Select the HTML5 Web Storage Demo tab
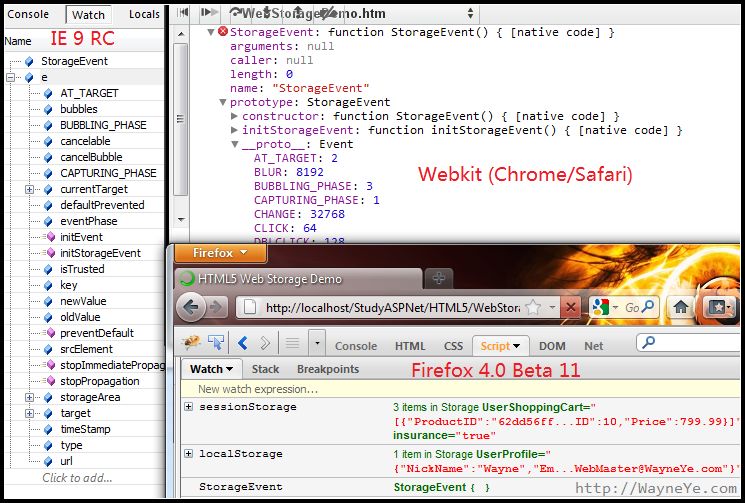The image size is (745, 503). point(299,279)
